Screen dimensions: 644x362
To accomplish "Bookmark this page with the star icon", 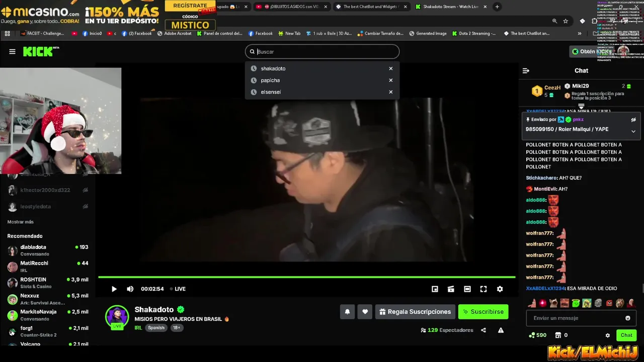I will (x=566, y=21).
